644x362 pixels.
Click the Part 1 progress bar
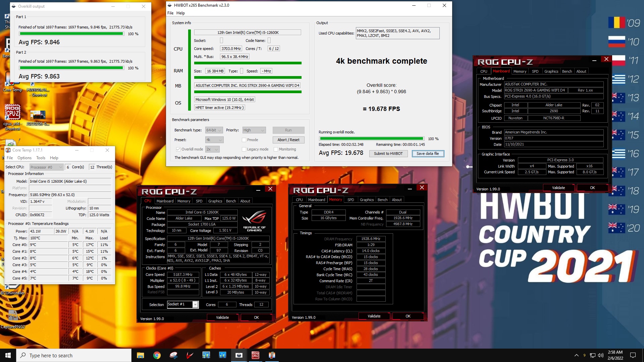coord(71,34)
